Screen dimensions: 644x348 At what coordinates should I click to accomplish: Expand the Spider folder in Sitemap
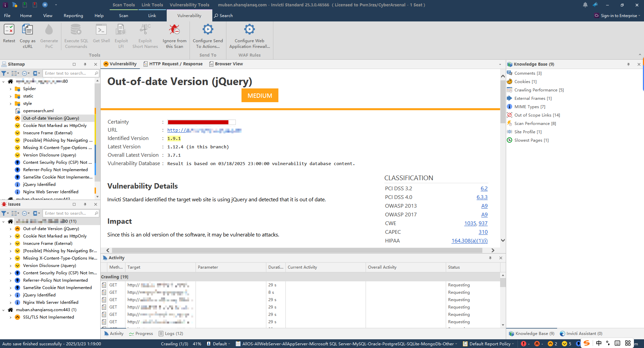point(10,89)
